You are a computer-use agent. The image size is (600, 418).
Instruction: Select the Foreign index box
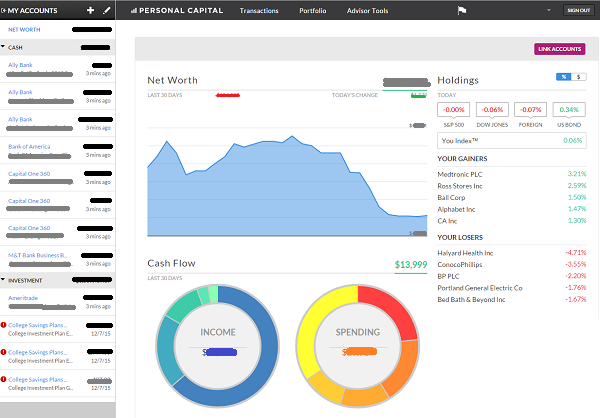(x=530, y=110)
